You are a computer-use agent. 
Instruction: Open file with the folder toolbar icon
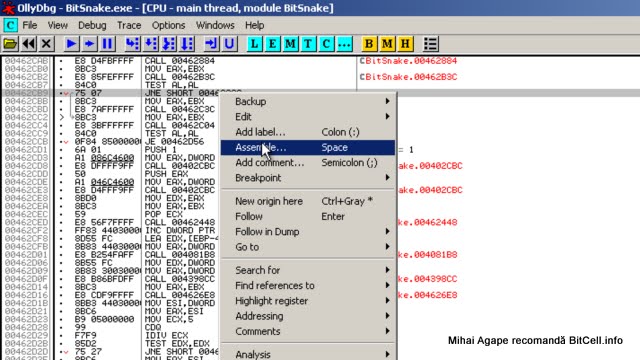10,44
